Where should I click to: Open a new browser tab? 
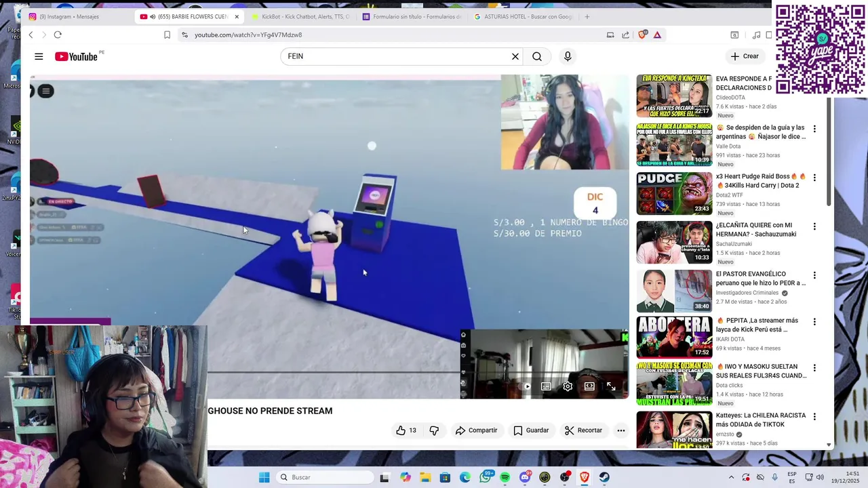[x=587, y=16]
